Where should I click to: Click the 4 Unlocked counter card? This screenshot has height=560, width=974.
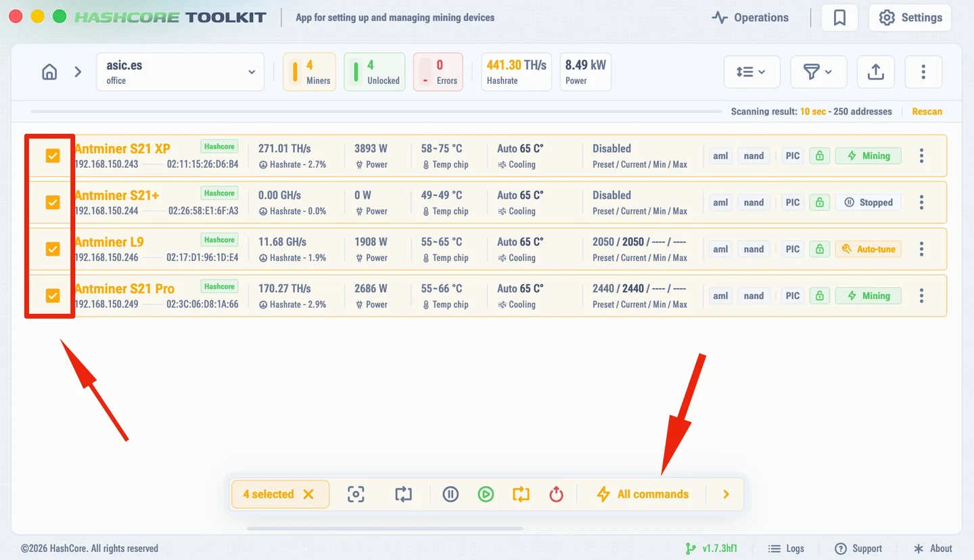tap(375, 72)
